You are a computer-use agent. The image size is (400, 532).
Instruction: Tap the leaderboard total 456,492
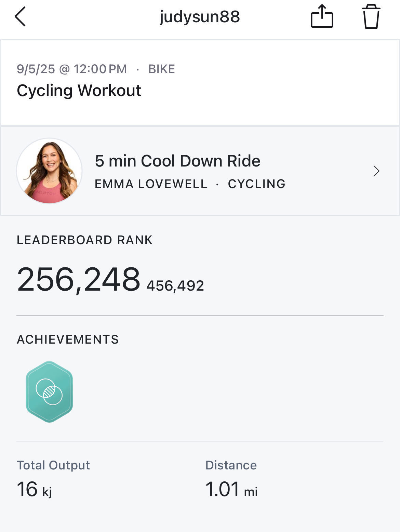pyautogui.click(x=175, y=286)
